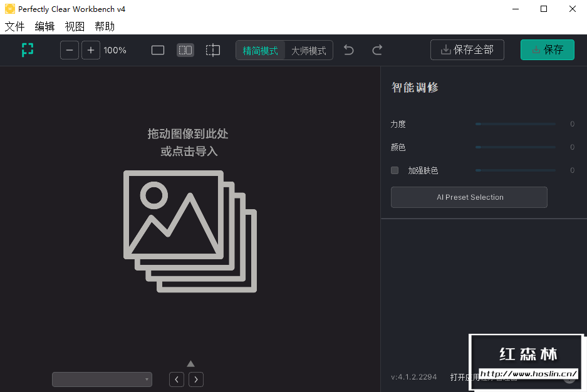Image resolution: width=587 pixels, height=392 pixels.
Task: Click the AI Preset Selection button
Action: [x=469, y=197]
